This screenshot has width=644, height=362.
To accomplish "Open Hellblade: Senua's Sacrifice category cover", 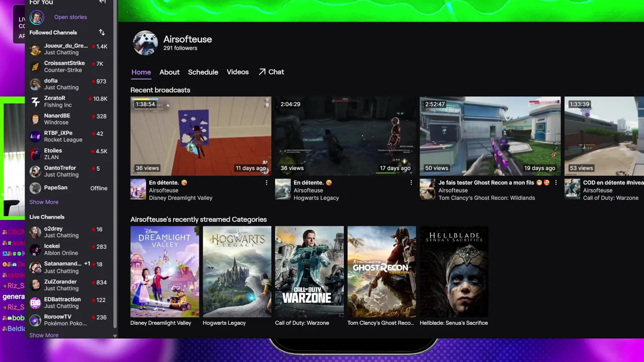I will coord(454,271).
